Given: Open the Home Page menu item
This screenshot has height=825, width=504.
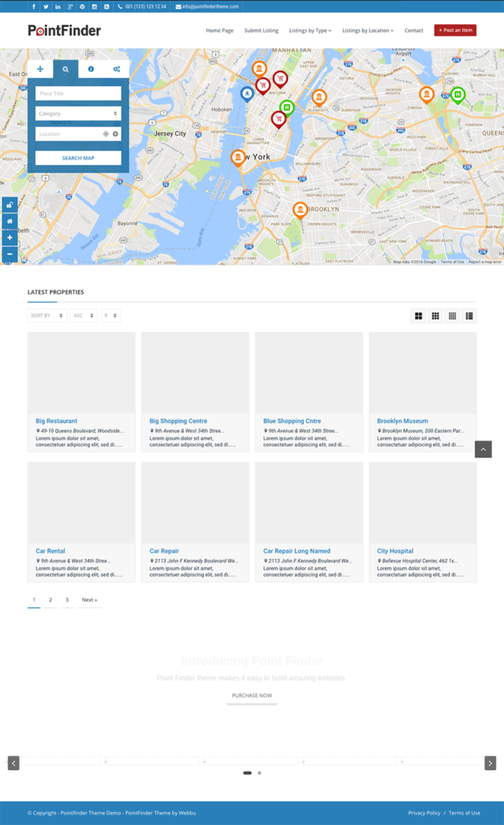Looking at the screenshot, I should coord(220,31).
